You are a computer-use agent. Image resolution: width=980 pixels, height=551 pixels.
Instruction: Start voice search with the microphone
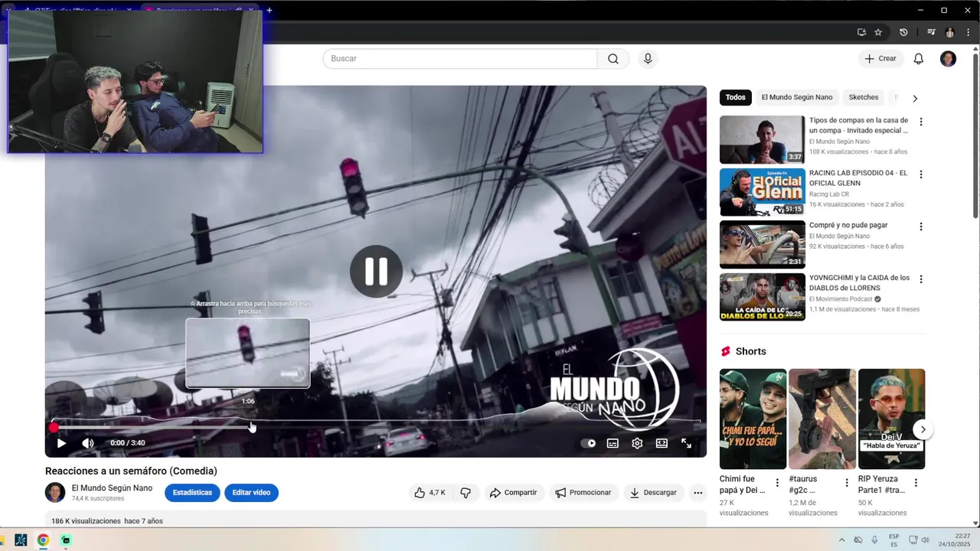point(648,59)
